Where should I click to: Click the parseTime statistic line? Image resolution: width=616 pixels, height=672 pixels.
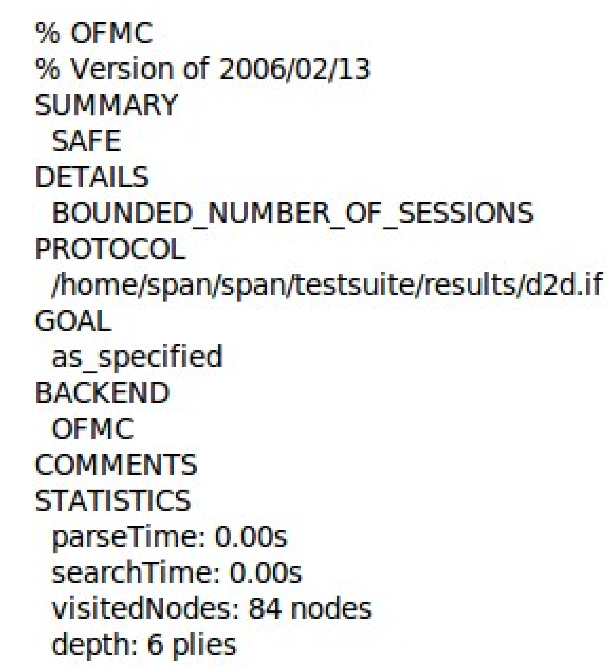(x=170, y=537)
